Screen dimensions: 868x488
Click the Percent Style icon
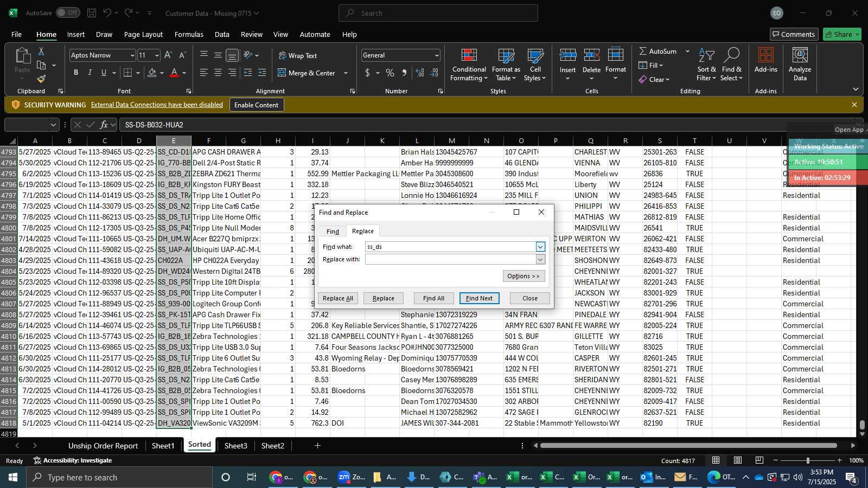[390, 73]
